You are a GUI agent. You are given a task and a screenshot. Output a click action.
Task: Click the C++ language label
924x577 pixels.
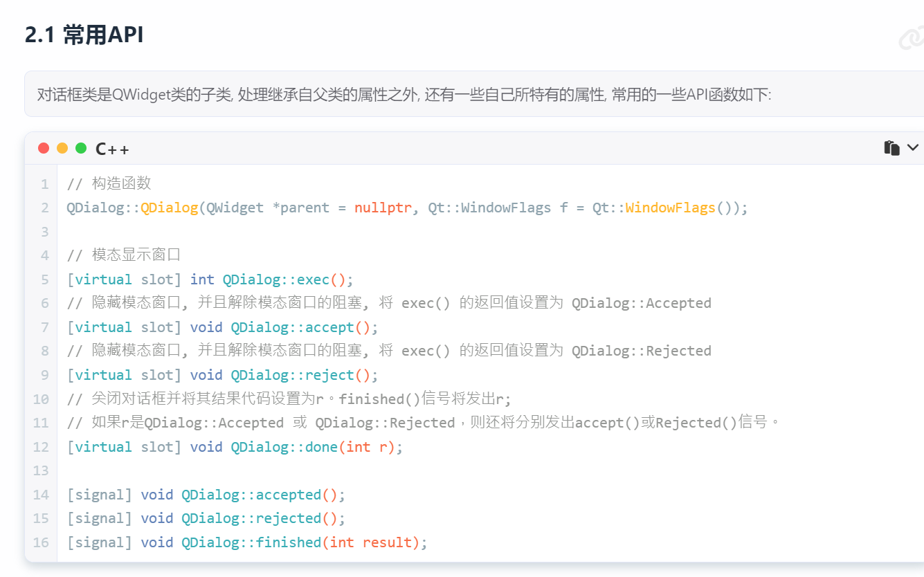[x=112, y=148]
